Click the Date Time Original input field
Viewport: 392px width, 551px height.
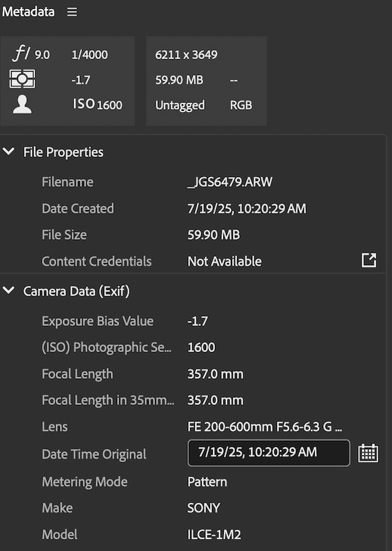coord(269,453)
